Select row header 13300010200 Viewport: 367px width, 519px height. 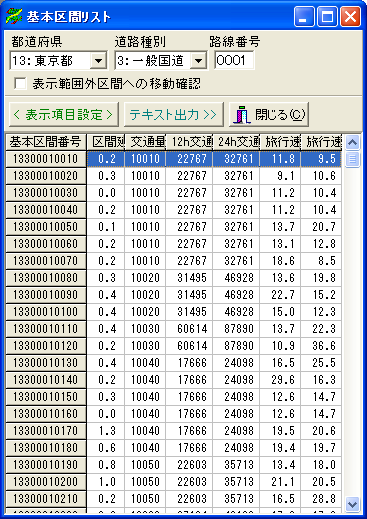[46, 482]
